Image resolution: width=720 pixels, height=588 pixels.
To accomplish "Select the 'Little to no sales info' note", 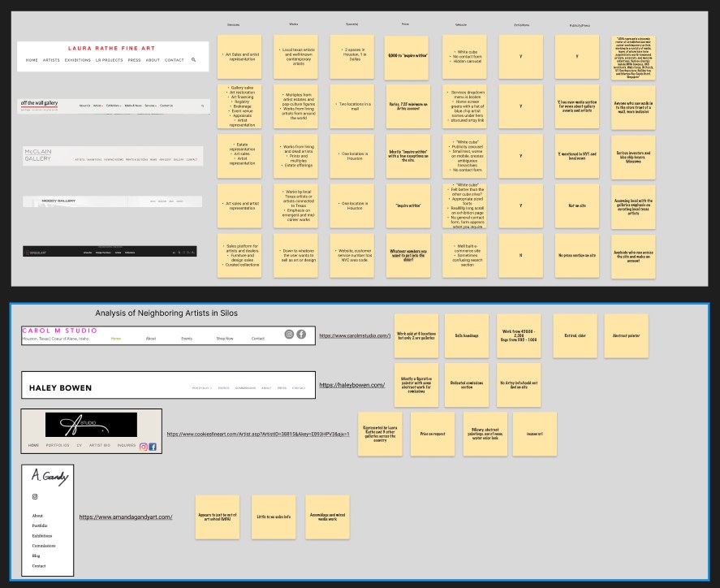I will (274, 517).
